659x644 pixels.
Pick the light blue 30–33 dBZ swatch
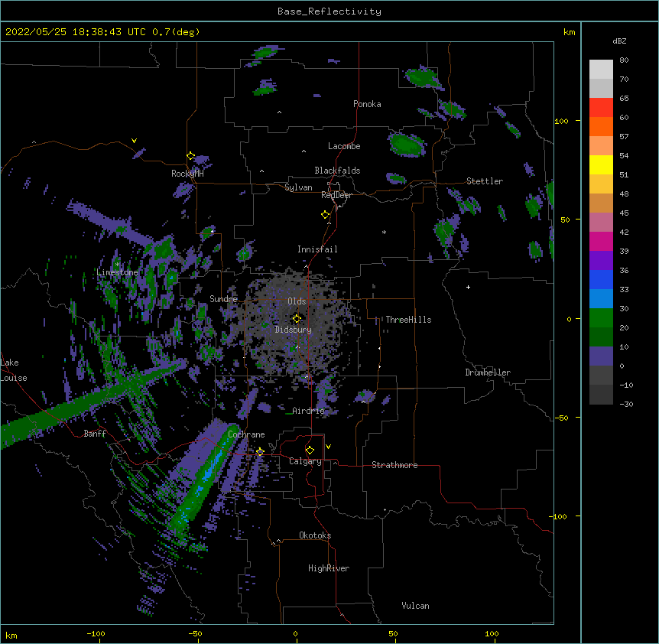click(x=601, y=298)
